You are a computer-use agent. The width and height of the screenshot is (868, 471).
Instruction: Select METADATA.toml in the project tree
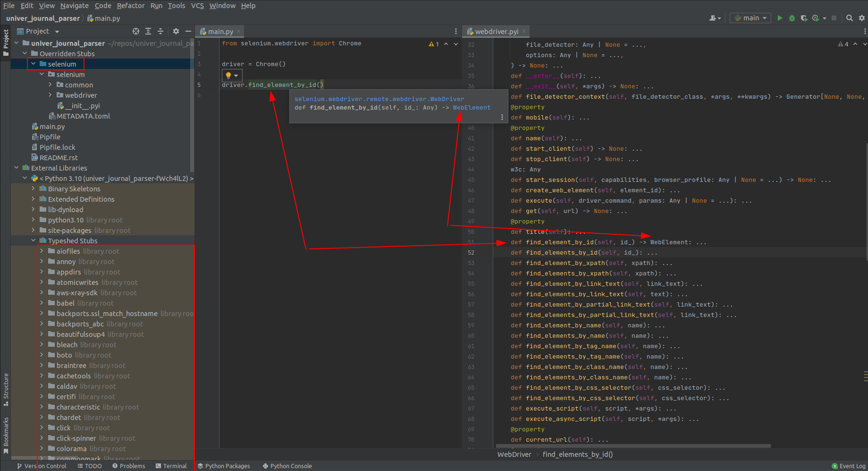pyautogui.click(x=83, y=116)
